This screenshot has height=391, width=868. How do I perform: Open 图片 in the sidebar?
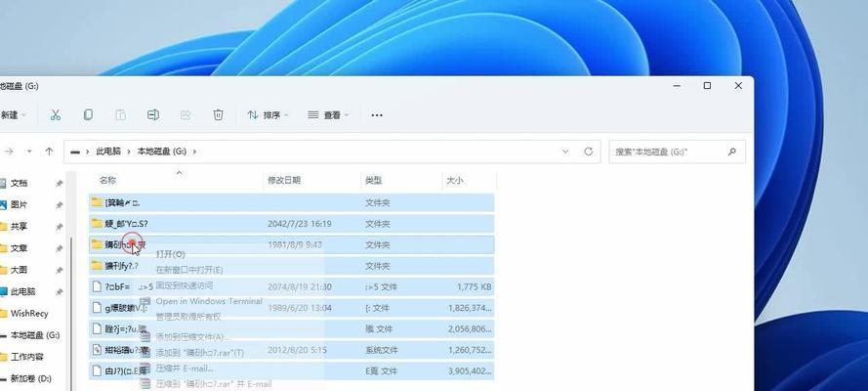(x=19, y=205)
